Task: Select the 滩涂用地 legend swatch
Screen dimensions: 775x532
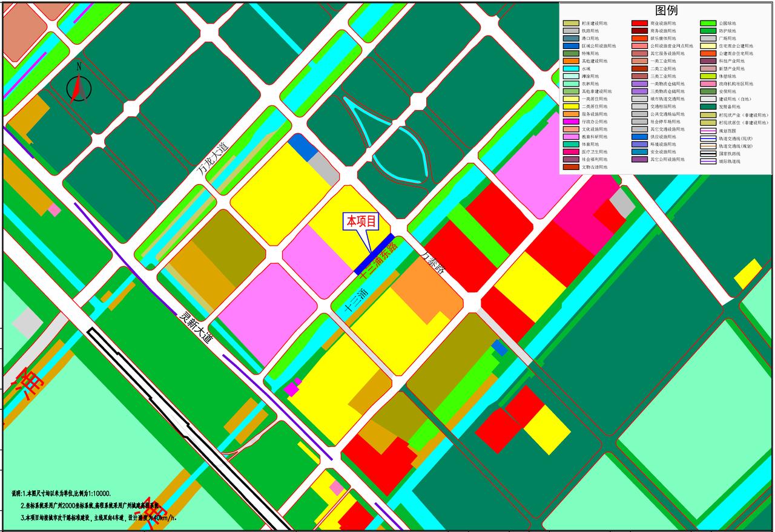Action: click(x=571, y=76)
